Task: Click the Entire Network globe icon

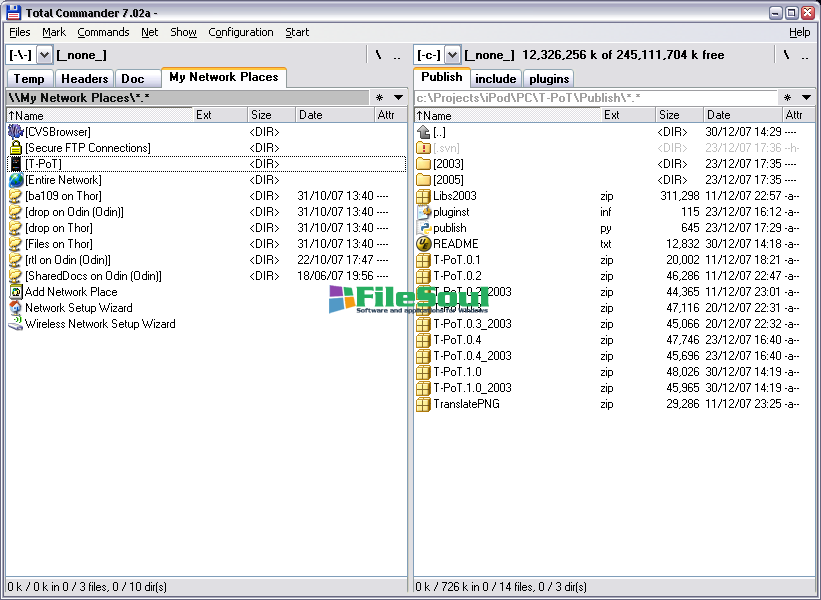Action: 15,180
